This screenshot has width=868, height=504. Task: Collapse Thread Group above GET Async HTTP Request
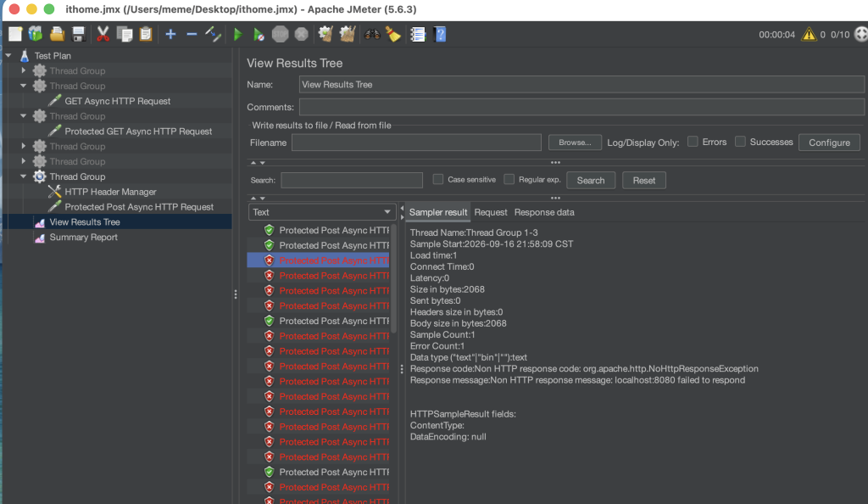pyautogui.click(x=23, y=86)
